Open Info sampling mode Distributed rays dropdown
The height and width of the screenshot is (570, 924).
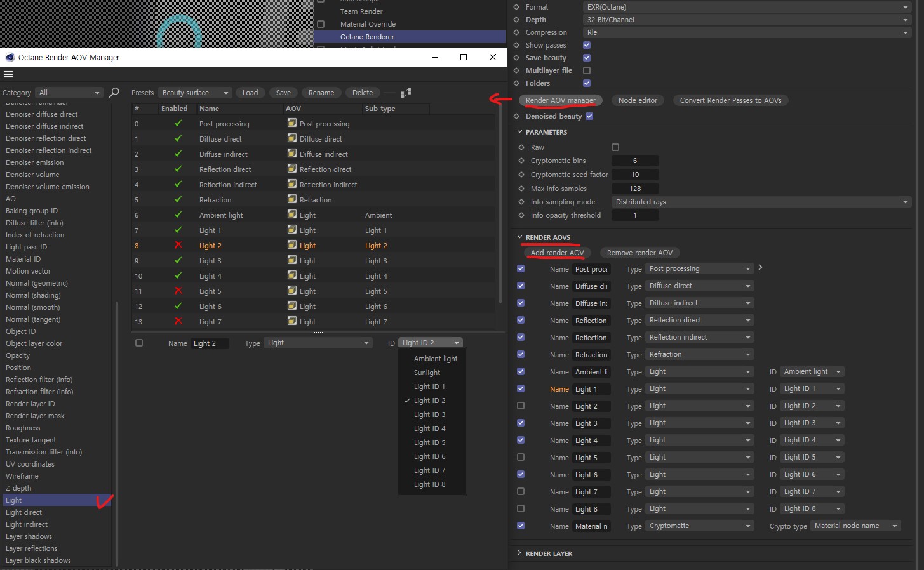click(x=761, y=202)
